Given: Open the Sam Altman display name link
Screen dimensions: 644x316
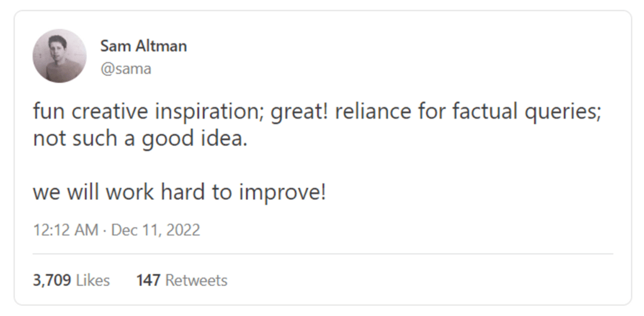Looking at the screenshot, I should click(143, 46).
